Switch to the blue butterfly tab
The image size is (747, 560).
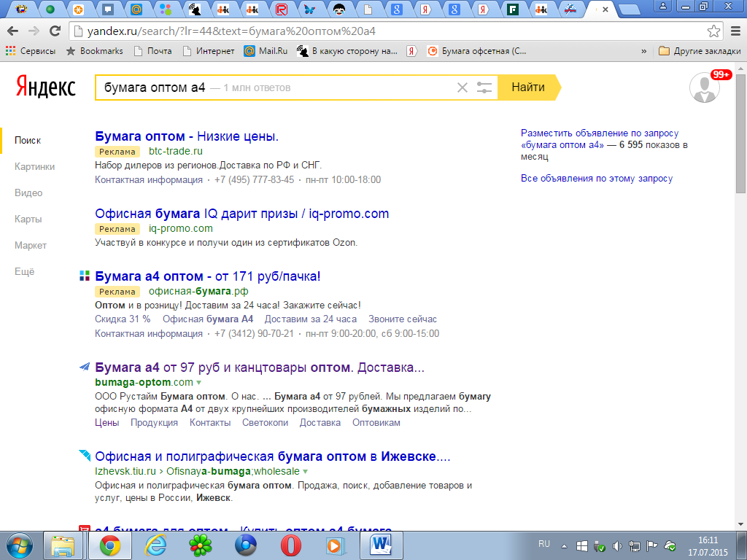[x=310, y=9]
